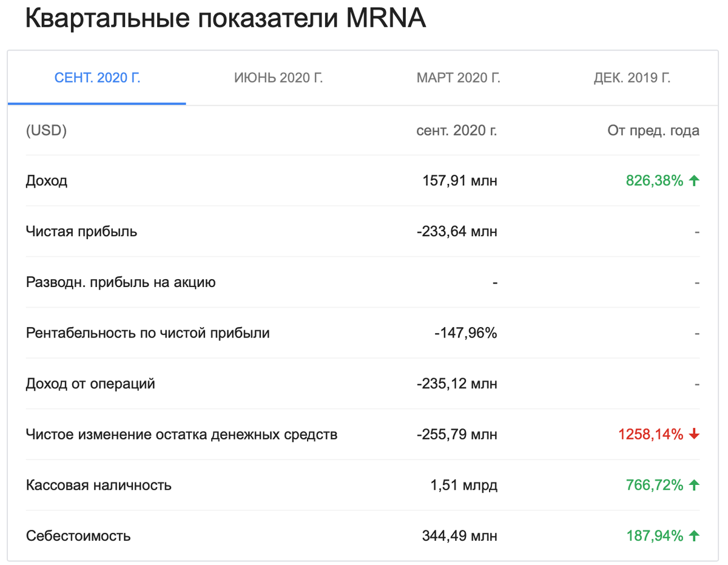Click column header сент. 2020 г.
This screenshot has height=565, width=728.
(457, 130)
